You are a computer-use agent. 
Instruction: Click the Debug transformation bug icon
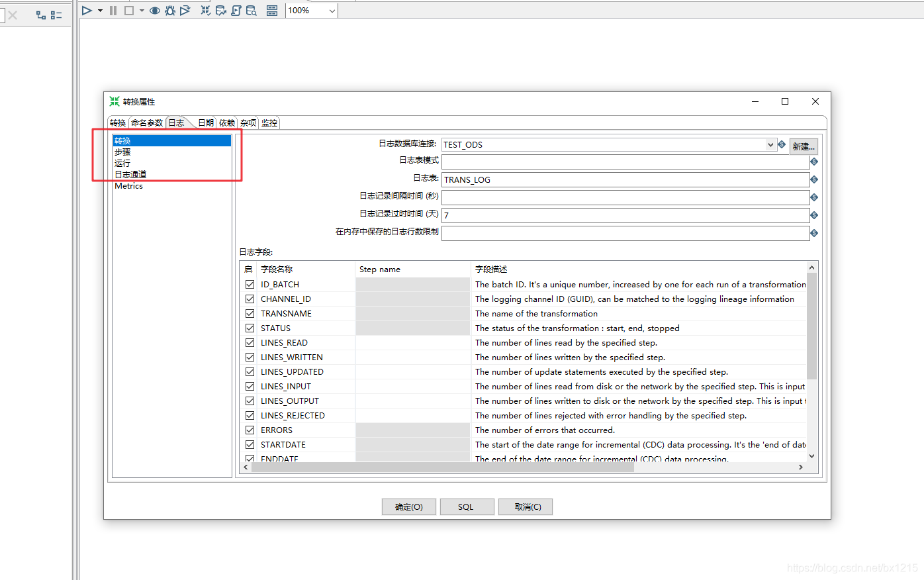point(170,11)
